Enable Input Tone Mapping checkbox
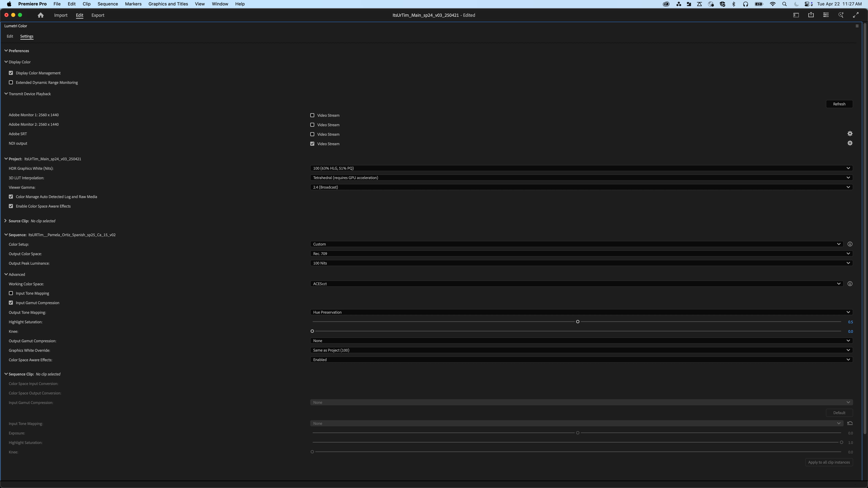 [x=11, y=293]
